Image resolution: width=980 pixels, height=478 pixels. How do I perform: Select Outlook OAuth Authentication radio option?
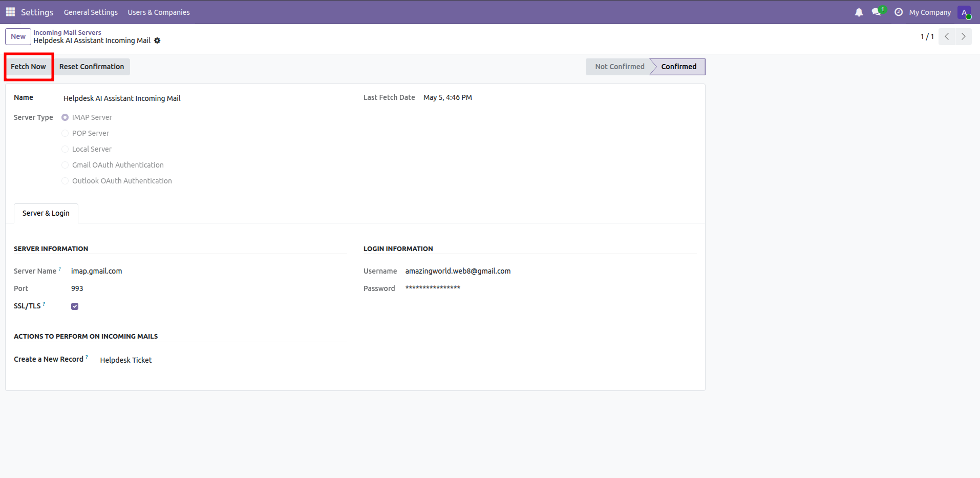(65, 181)
